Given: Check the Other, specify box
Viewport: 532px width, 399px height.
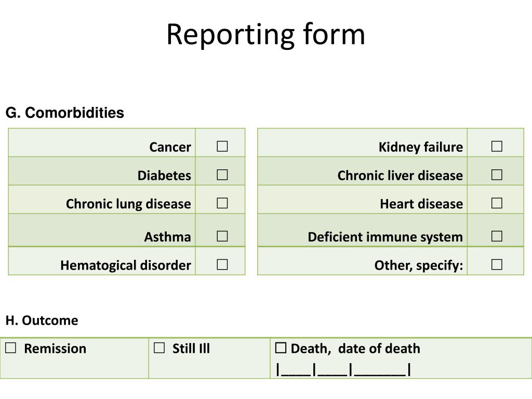Looking at the screenshot, I should click(497, 264).
